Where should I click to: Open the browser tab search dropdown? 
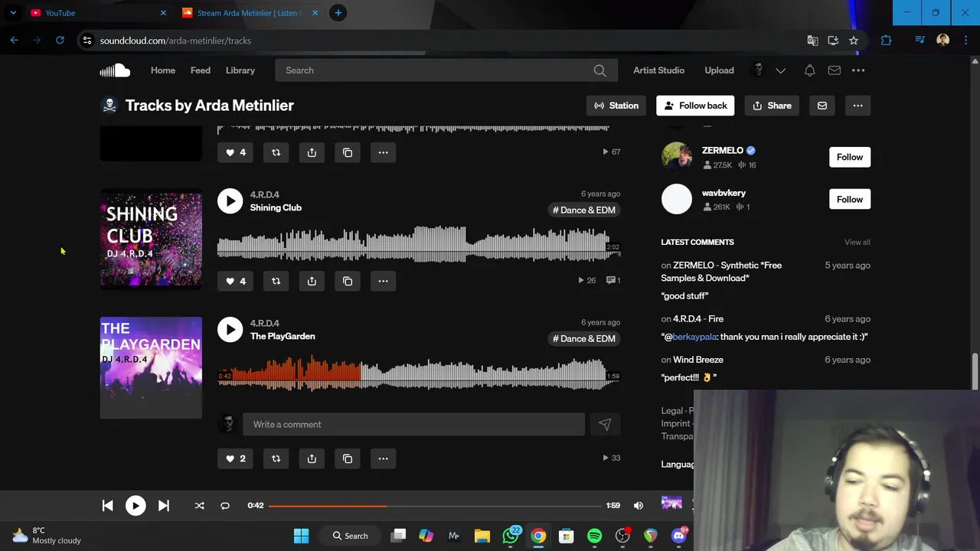[x=13, y=13]
